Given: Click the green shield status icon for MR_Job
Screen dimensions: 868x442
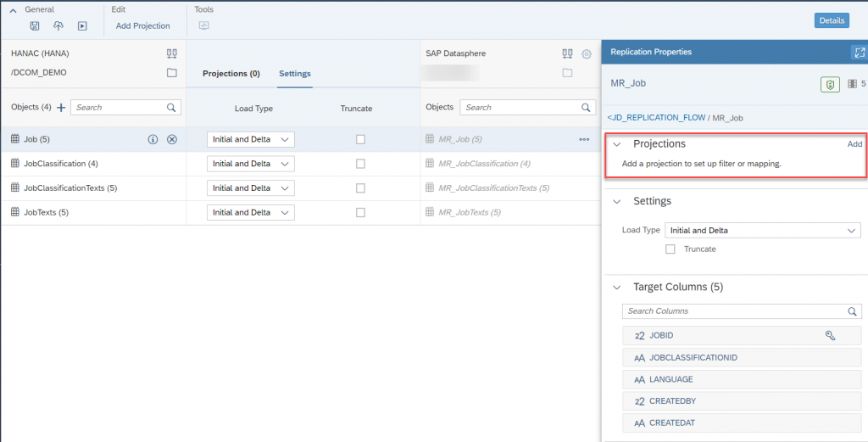Looking at the screenshot, I should (x=830, y=84).
